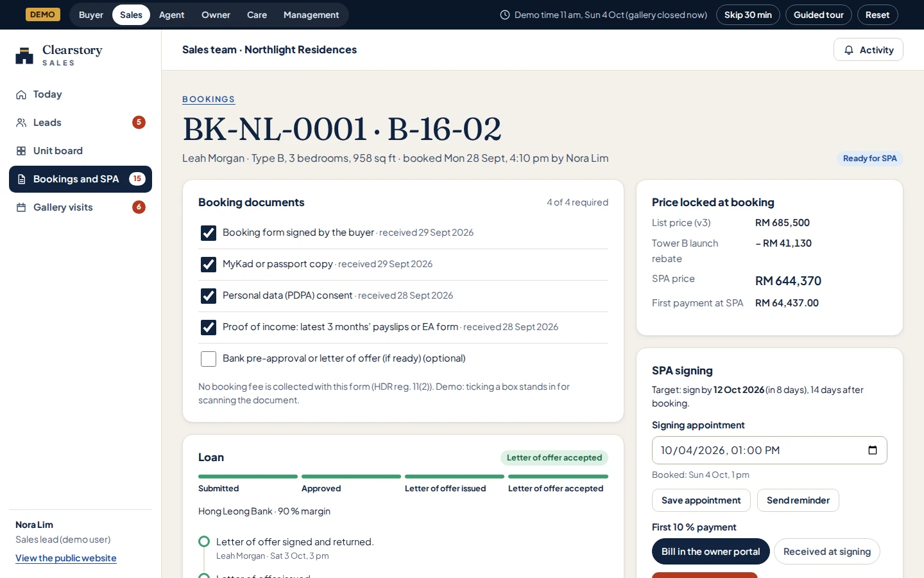The width and height of the screenshot is (924, 578).
Task: Click the Bookings and SPA document icon
Action: 21,179
